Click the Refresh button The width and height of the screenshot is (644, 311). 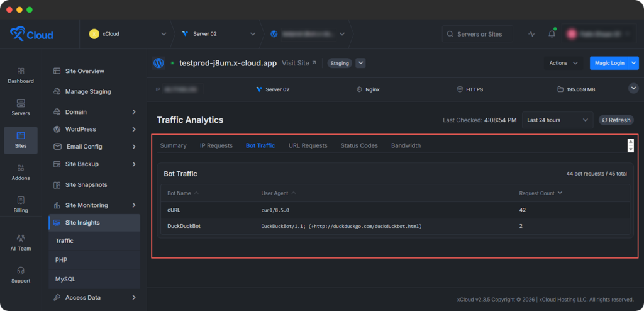(616, 120)
